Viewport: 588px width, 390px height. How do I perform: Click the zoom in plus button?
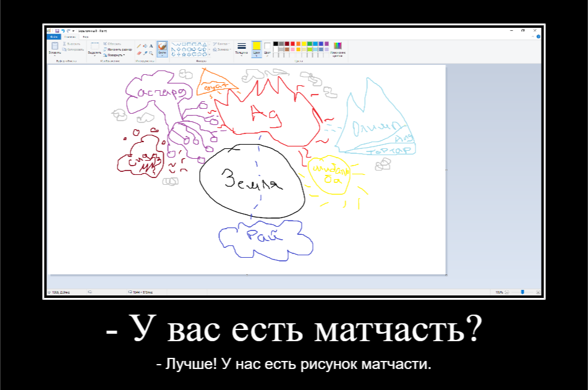pyautogui.click(x=538, y=292)
